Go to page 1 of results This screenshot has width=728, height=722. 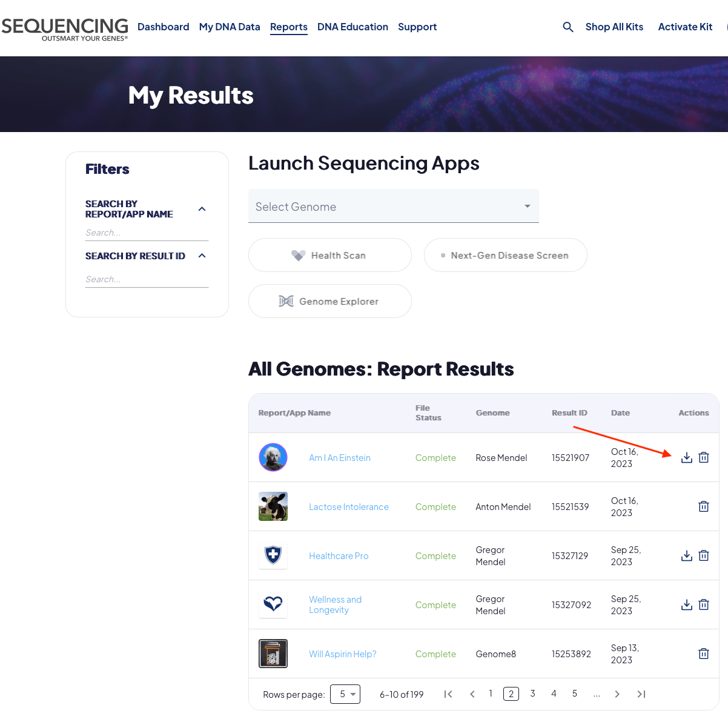click(x=491, y=694)
